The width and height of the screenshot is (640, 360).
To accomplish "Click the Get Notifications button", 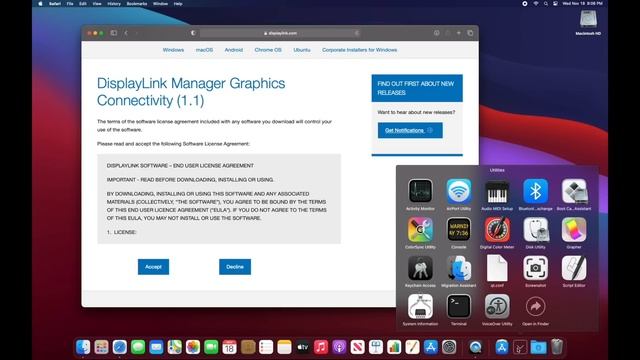I will tap(410, 130).
